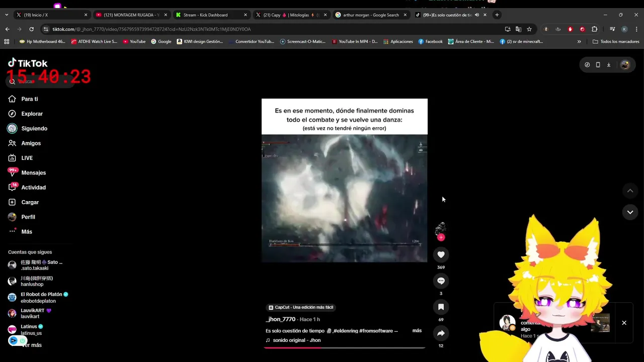
Task: Open the creator avatar beside the video
Action: (x=441, y=228)
